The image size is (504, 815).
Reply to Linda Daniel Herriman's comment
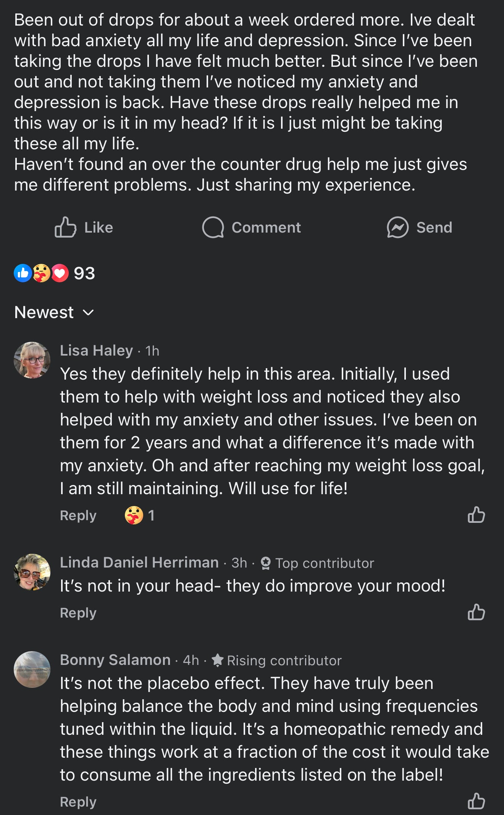pyautogui.click(x=78, y=613)
